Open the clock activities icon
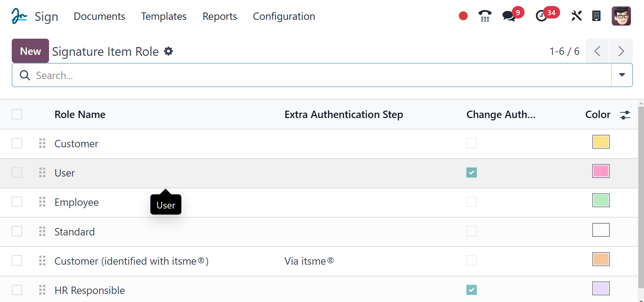Image resolution: width=644 pixels, height=302 pixels. coord(541,16)
